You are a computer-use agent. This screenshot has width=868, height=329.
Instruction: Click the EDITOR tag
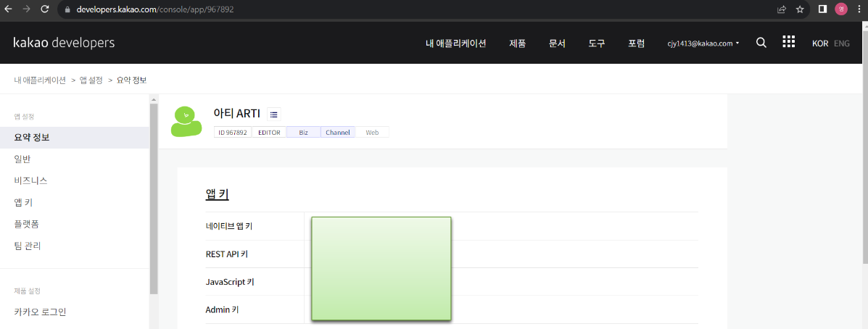pos(269,133)
